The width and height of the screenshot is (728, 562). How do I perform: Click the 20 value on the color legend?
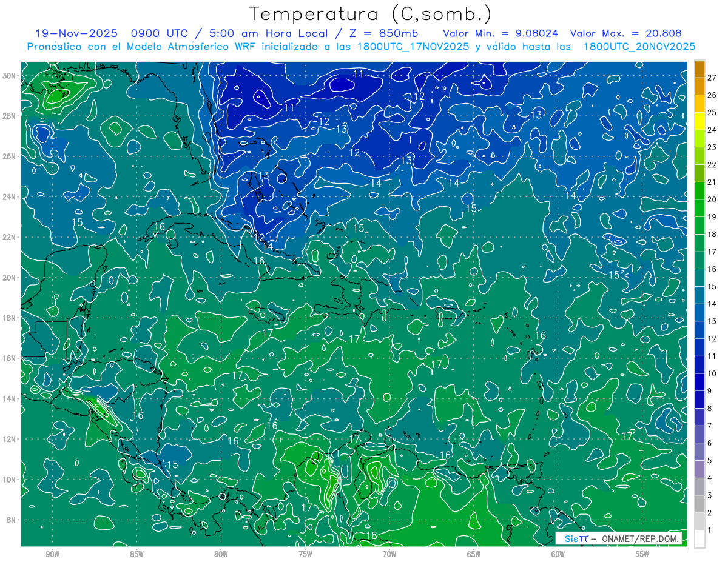pos(712,199)
